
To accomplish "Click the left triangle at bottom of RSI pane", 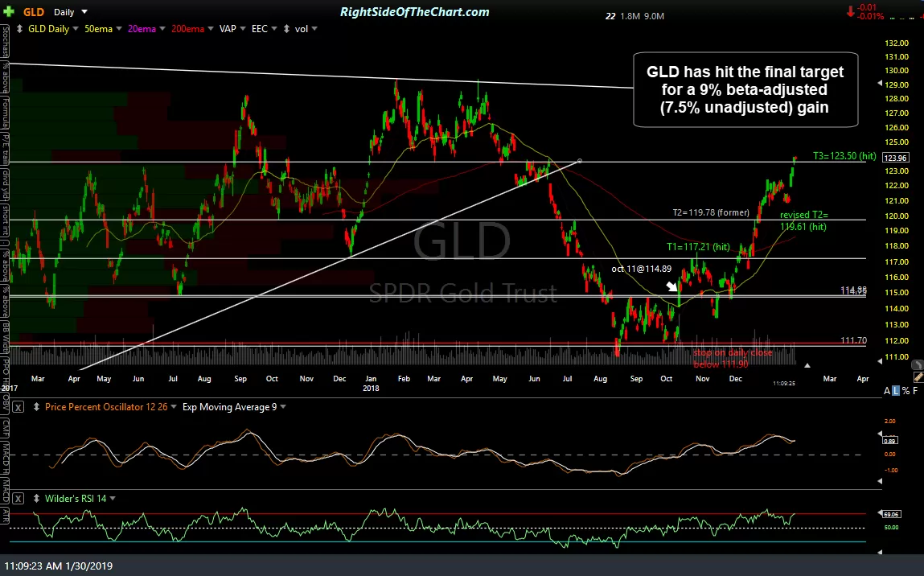I will coord(880,553).
